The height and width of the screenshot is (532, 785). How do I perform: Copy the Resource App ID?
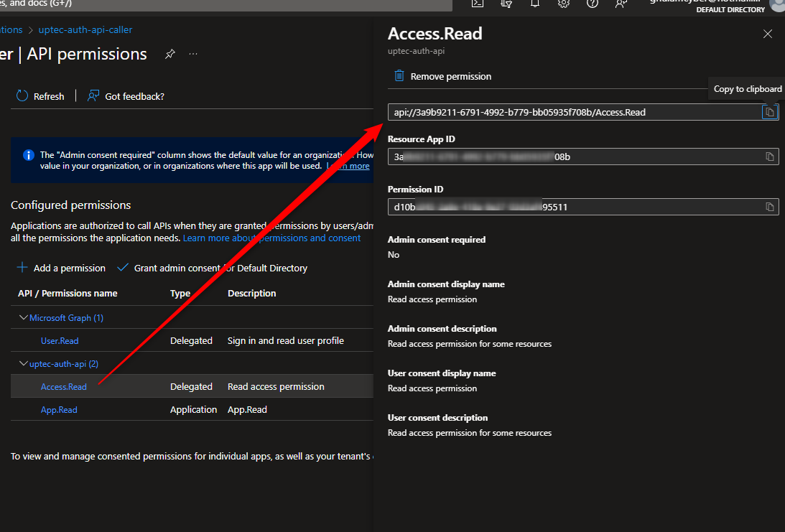pos(769,157)
